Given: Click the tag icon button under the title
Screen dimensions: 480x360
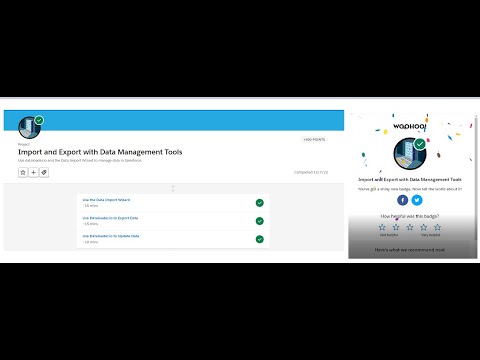Looking at the screenshot, I should 44,172.
